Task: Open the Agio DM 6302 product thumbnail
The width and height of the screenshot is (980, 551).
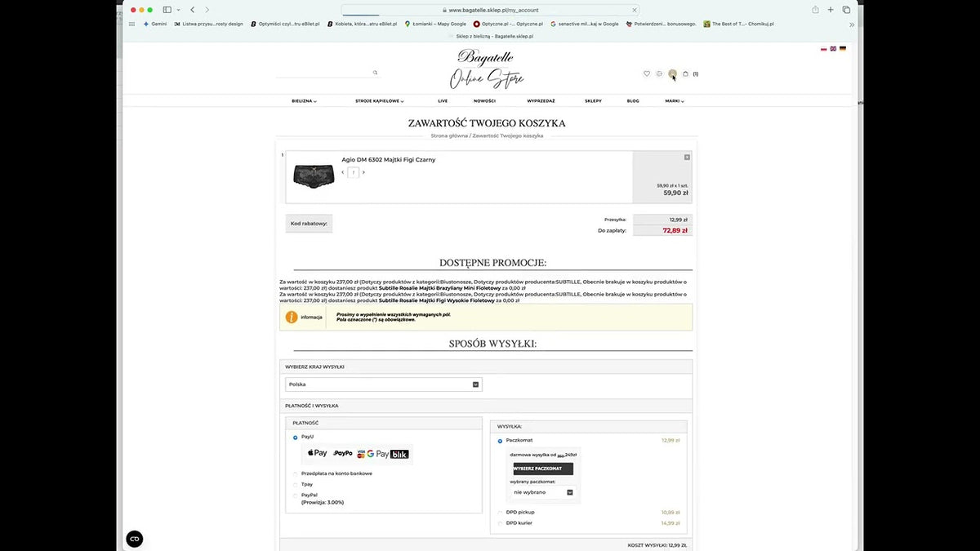Action: [x=314, y=176]
